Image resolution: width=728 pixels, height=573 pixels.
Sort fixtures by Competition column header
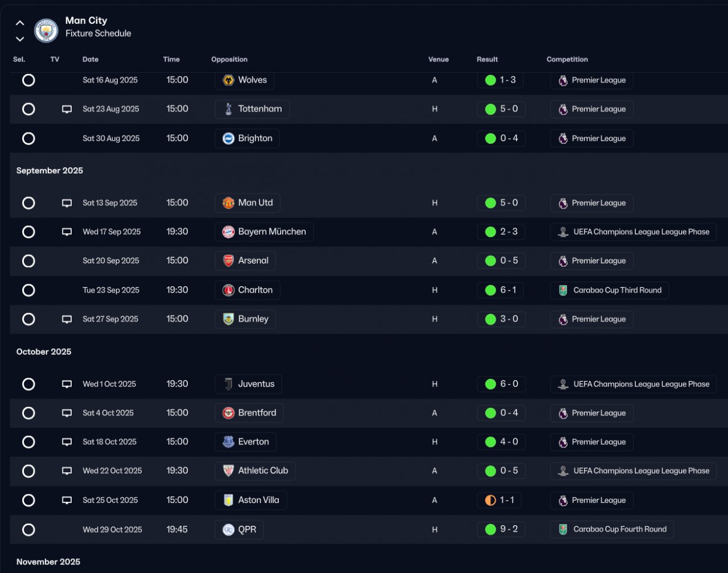point(567,59)
